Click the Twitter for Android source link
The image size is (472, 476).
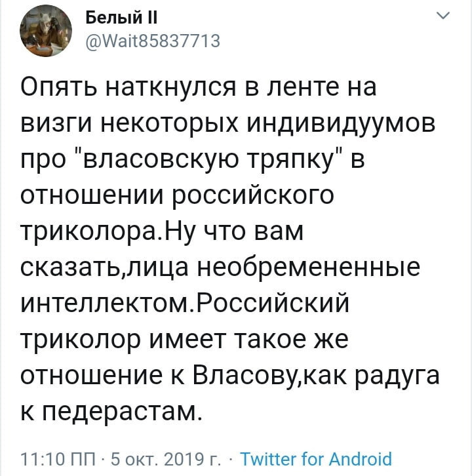pyautogui.click(x=316, y=458)
